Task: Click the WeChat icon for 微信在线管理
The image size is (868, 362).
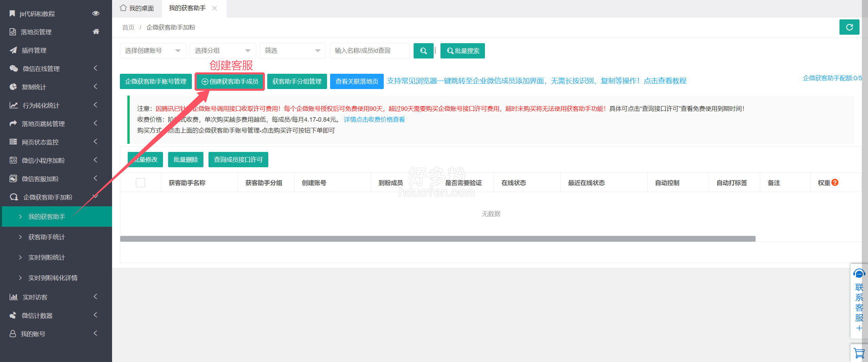Action: [x=14, y=69]
